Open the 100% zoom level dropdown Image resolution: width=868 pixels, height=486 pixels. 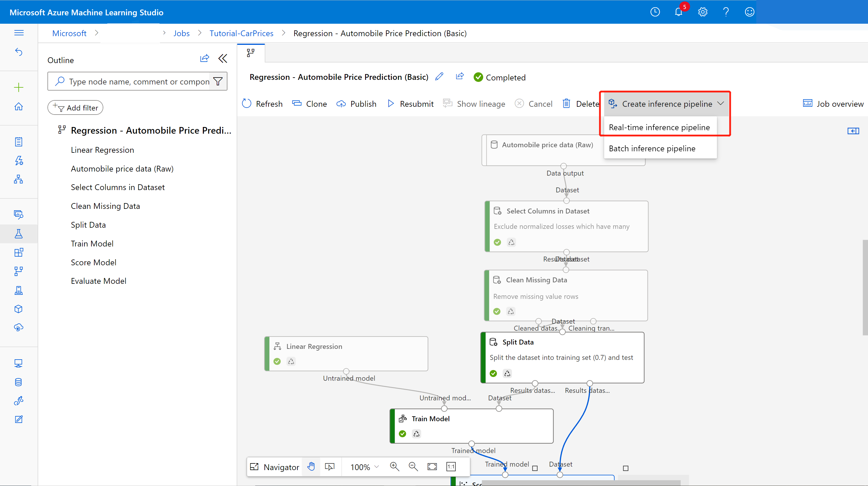pos(365,467)
